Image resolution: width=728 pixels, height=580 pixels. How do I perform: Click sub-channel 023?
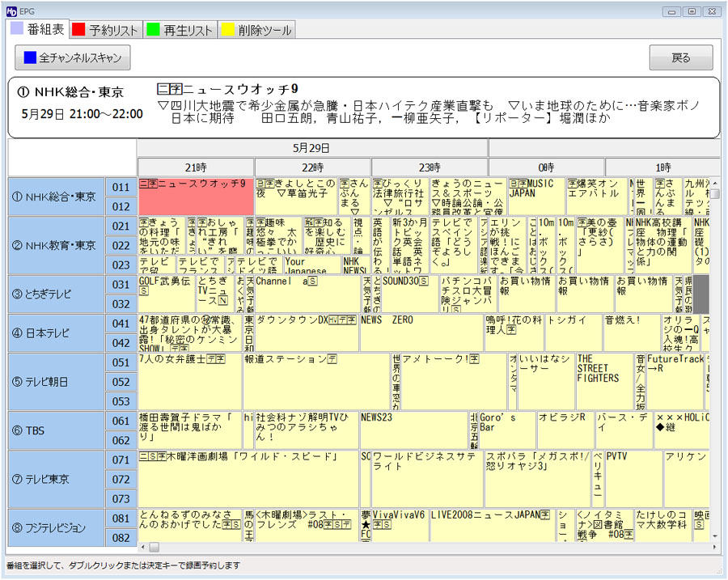pyautogui.click(x=121, y=265)
